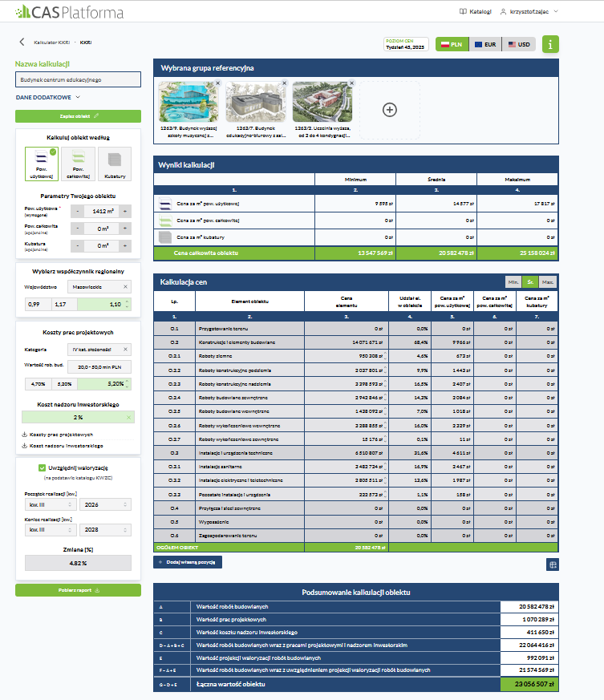Screen dimensions: 604x700
Task: Toggle Uwzględnij waloryzację checkbox
Action: (43, 467)
